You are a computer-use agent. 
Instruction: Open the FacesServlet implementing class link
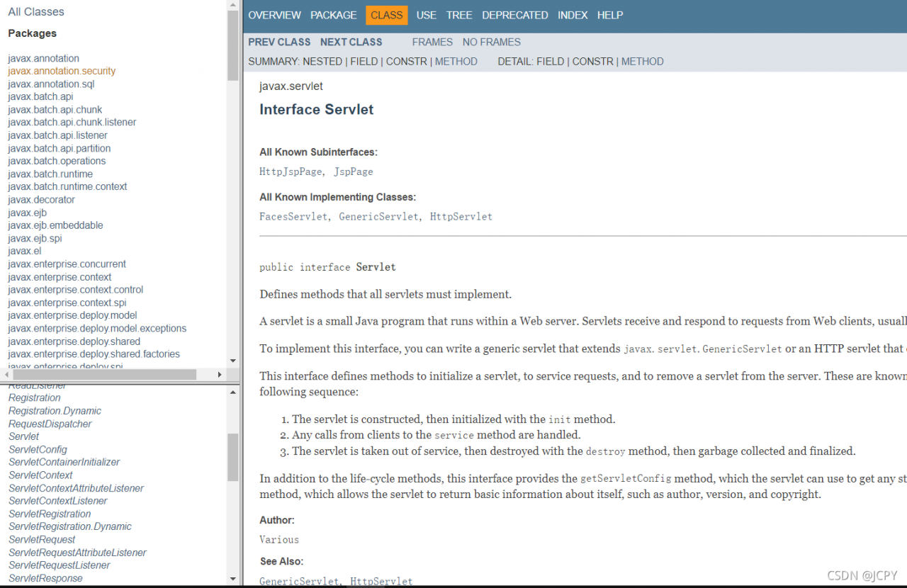[293, 217]
